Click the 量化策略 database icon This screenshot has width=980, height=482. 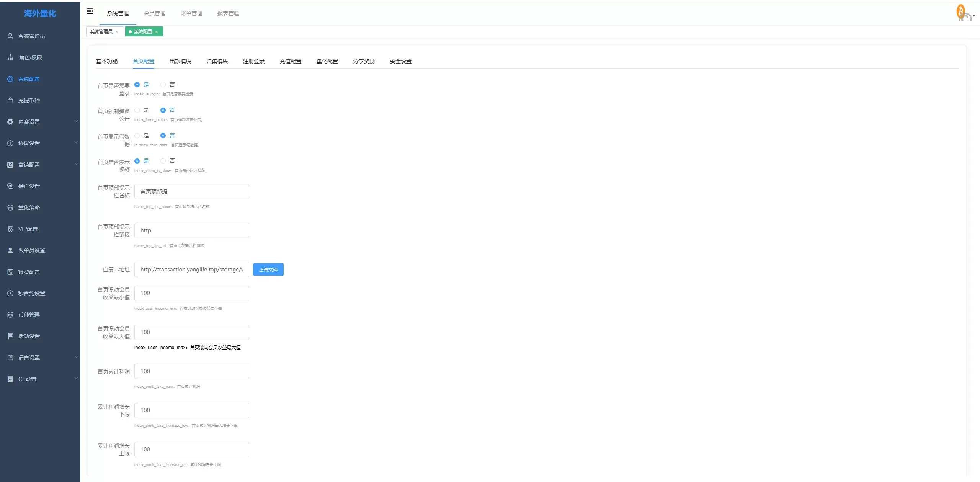coord(10,208)
